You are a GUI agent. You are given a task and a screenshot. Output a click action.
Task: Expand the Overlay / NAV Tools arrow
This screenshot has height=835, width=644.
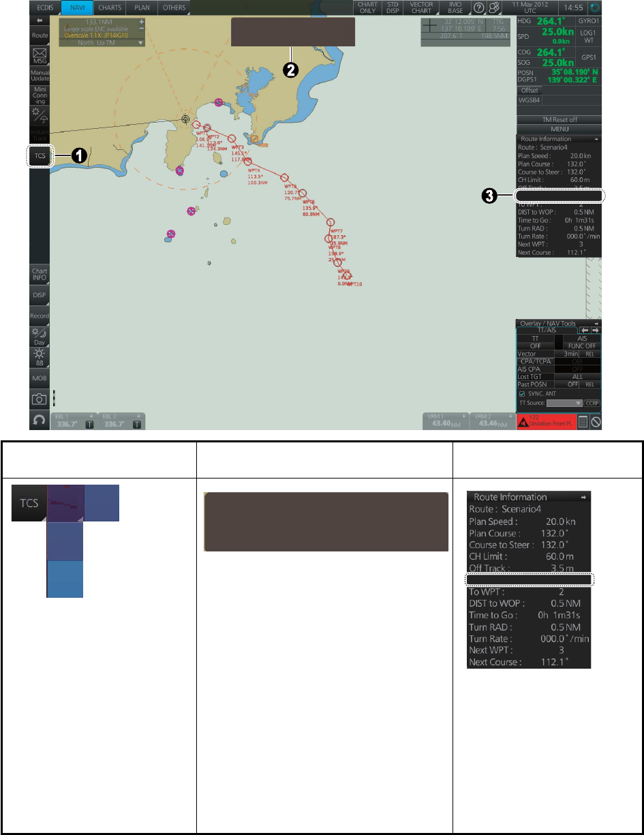[x=595, y=324]
